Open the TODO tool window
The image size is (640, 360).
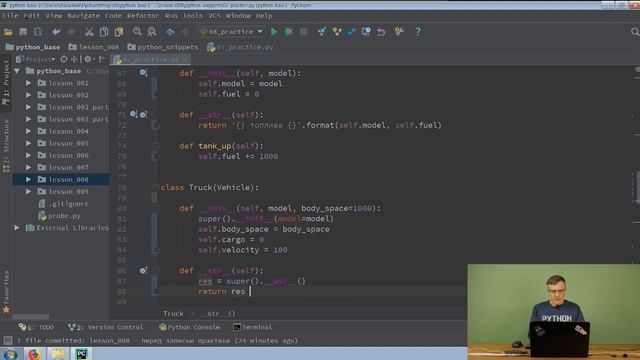tap(36, 327)
